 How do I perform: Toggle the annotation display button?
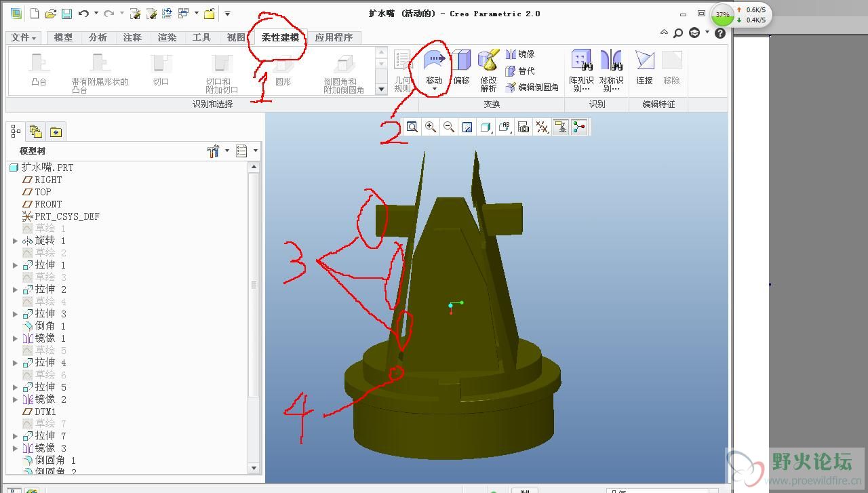(560, 127)
